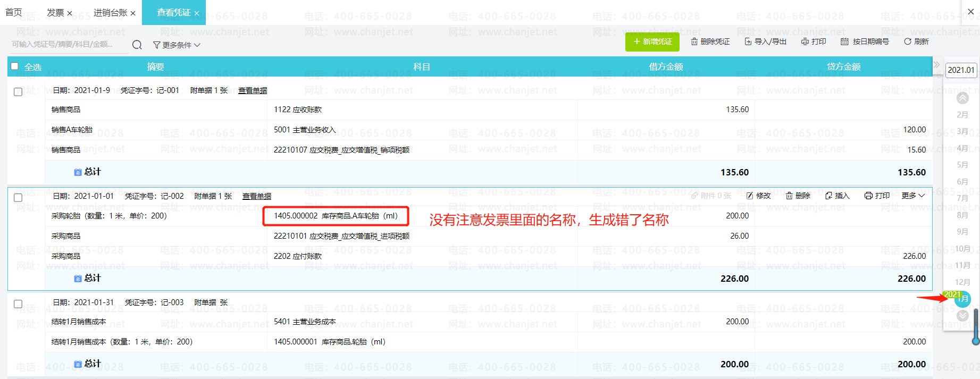Click the vertical scrollbar thumb at right edge
The width and height of the screenshot is (980, 379).
pyautogui.click(x=976, y=327)
